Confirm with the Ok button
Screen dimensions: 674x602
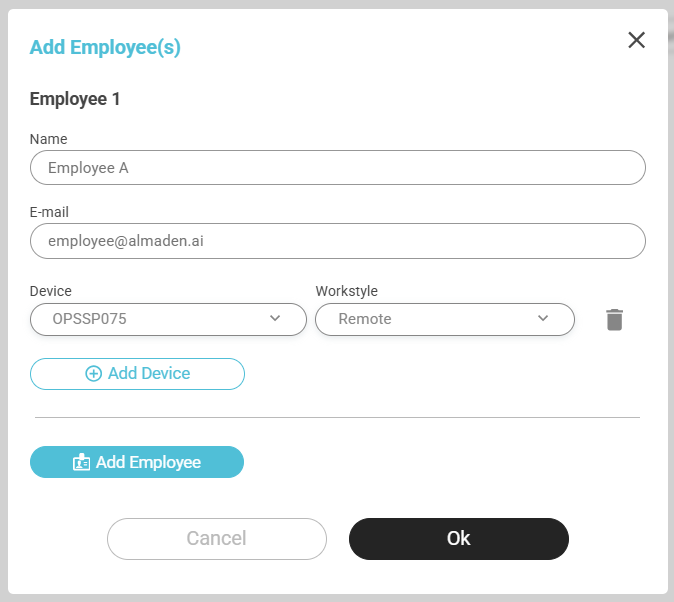[x=458, y=539]
